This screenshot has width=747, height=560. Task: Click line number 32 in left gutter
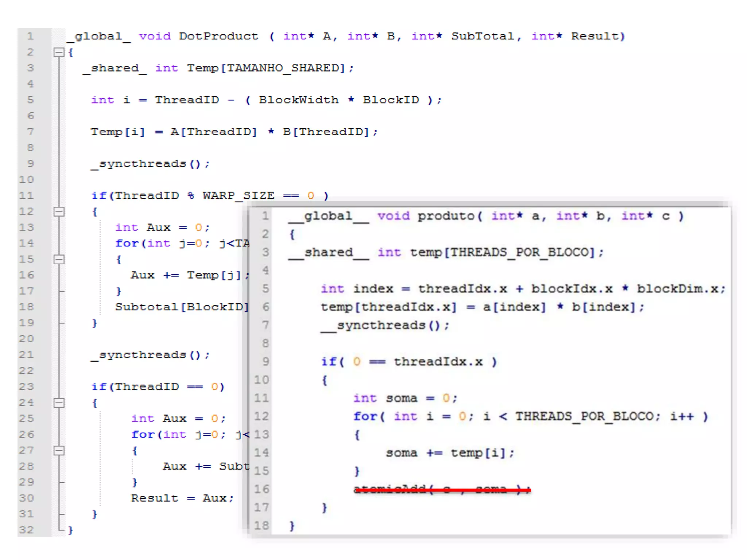point(26,530)
